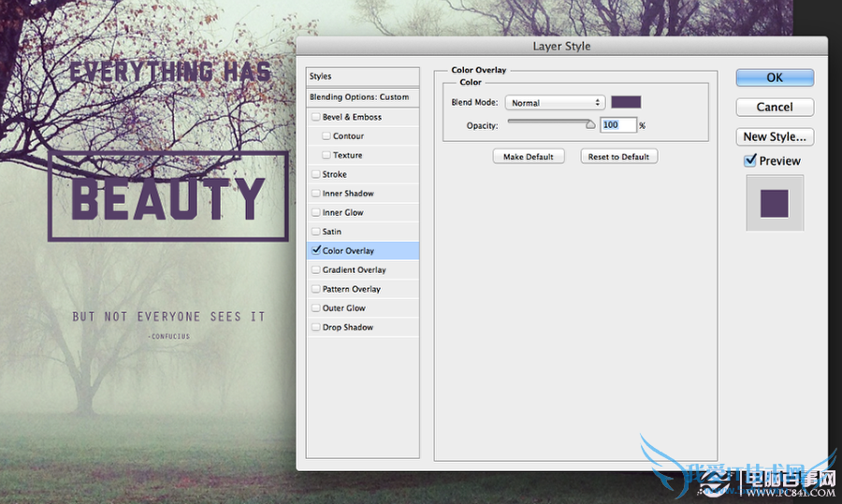Image resolution: width=842 pixels, height=504 pixels.
Task: Select the Inner Shadow row label
Action: tap(348, 194)
